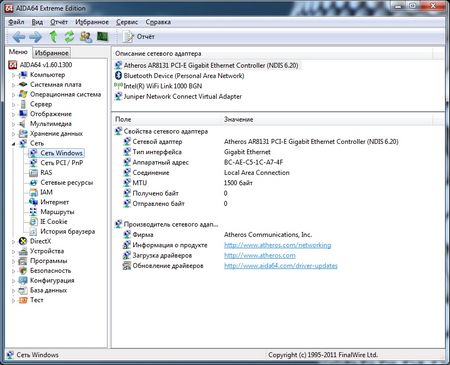Select the Мультимедиа speaker icon

point(23,124)
